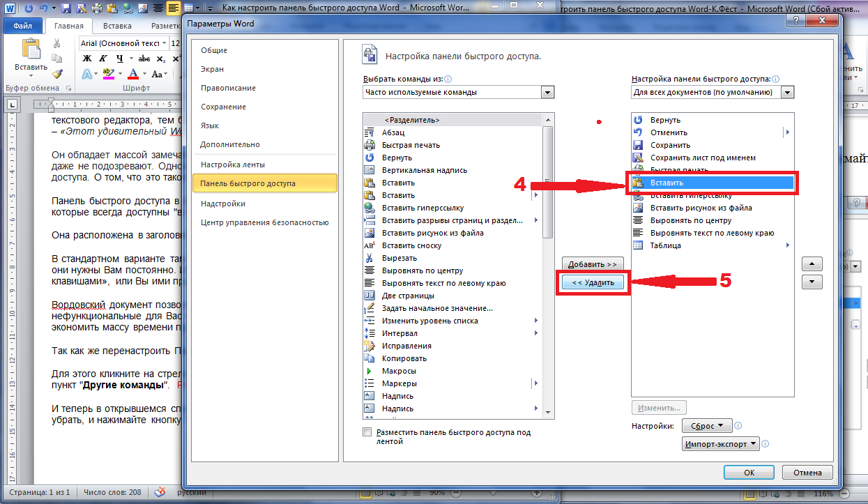Check Разместить панель быстрого доступа под лентой

[x=367, y=432]
